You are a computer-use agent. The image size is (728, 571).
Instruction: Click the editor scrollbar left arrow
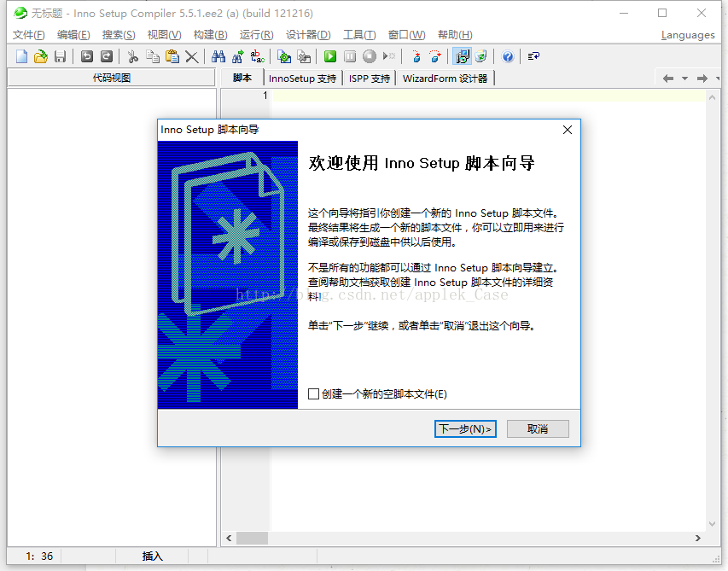click(x=229, y=538)
